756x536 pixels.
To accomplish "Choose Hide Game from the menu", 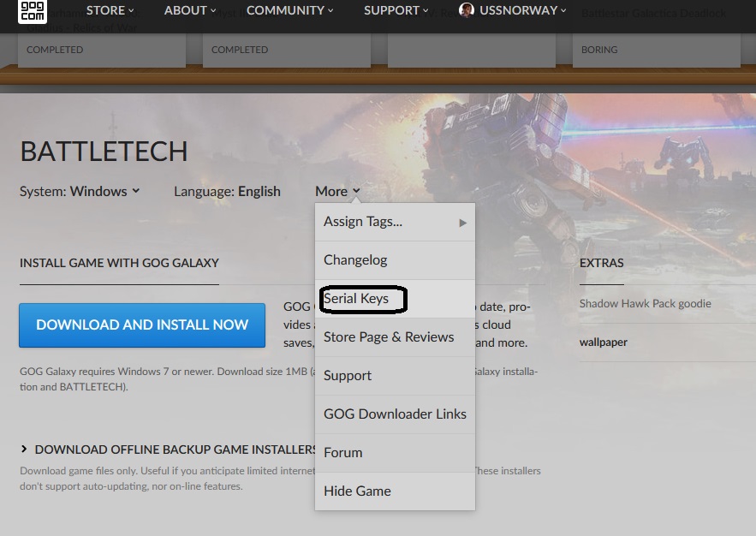I will coord(395,491).
